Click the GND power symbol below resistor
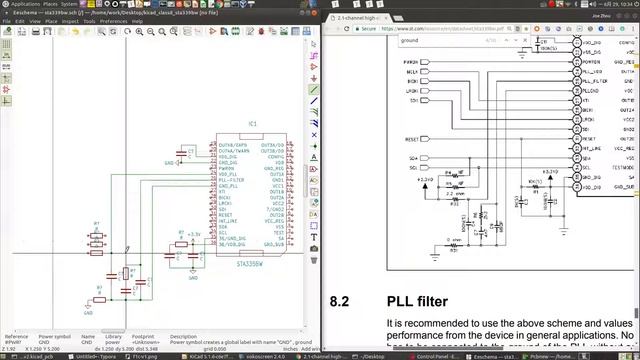This screenshot has width=640, height=360. click(x=88, y=307)
